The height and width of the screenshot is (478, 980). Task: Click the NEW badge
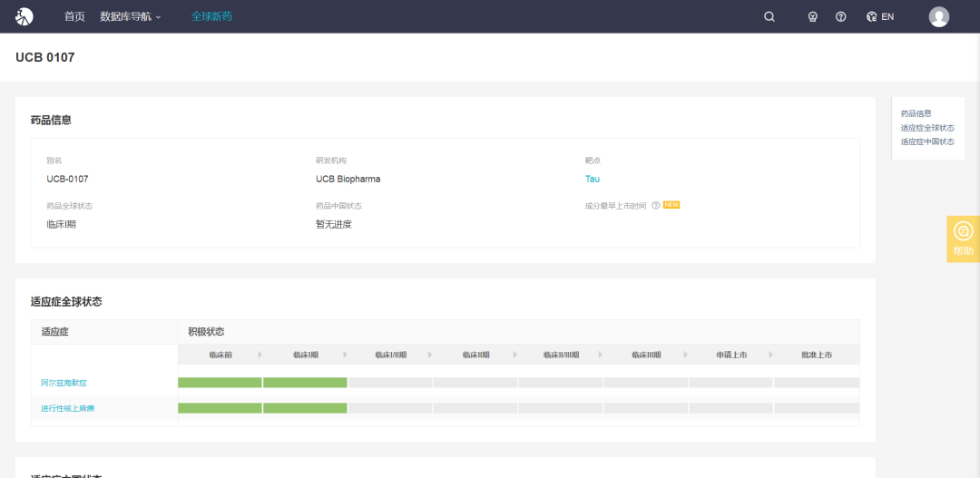pyautogui.click(x=671, y=205)
